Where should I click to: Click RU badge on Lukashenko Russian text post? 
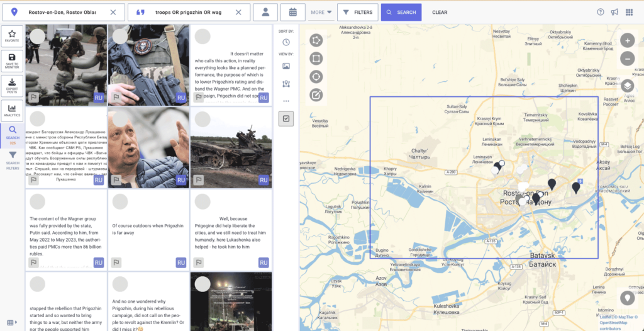point(99,180)
